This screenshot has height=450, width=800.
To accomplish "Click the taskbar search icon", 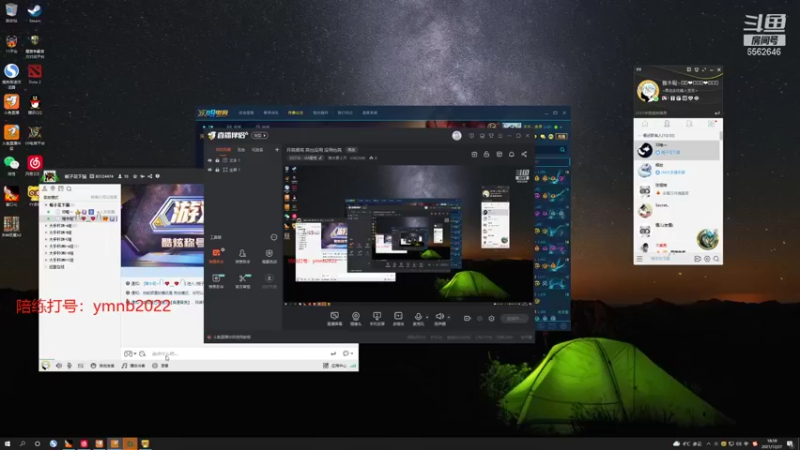I will click(x=22, y=444).
